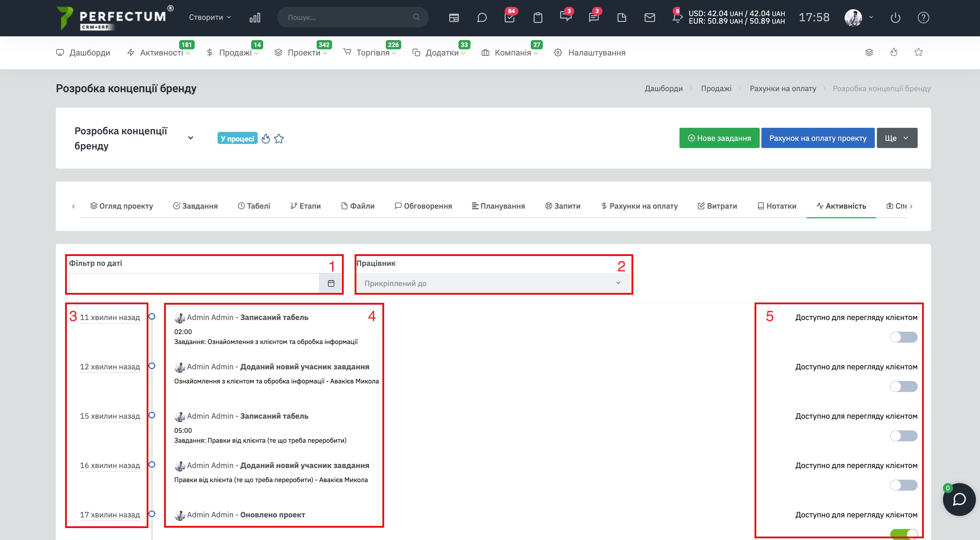980x540 pixels.
Task: Click the date filter input field
Action: 194,283
